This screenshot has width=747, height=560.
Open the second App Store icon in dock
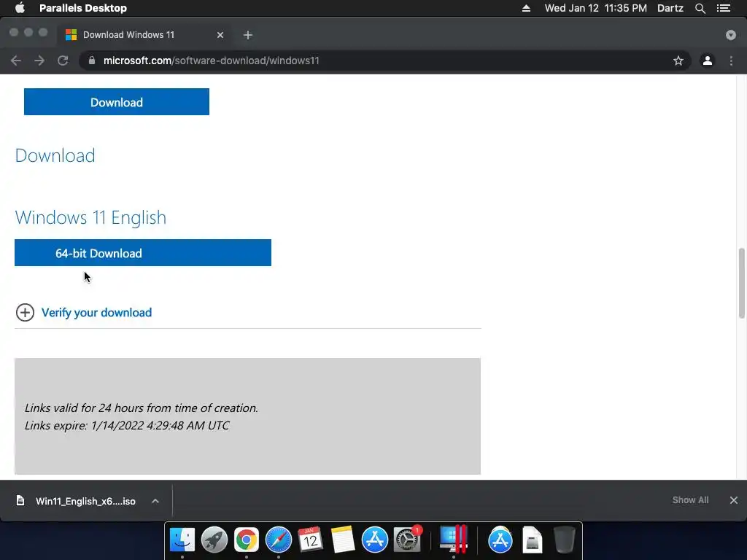(x=500, y=540)
